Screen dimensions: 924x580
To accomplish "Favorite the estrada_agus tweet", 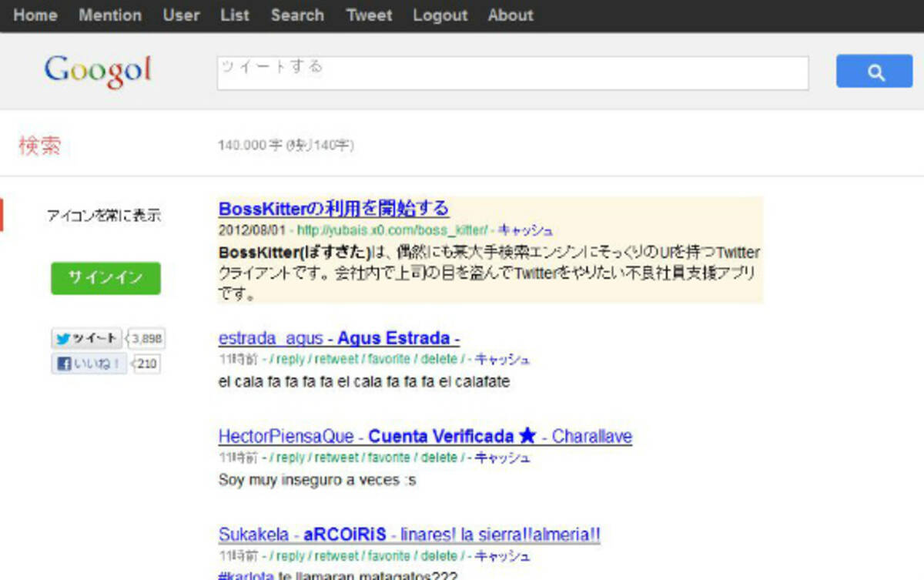I will (x=389, y=359).
